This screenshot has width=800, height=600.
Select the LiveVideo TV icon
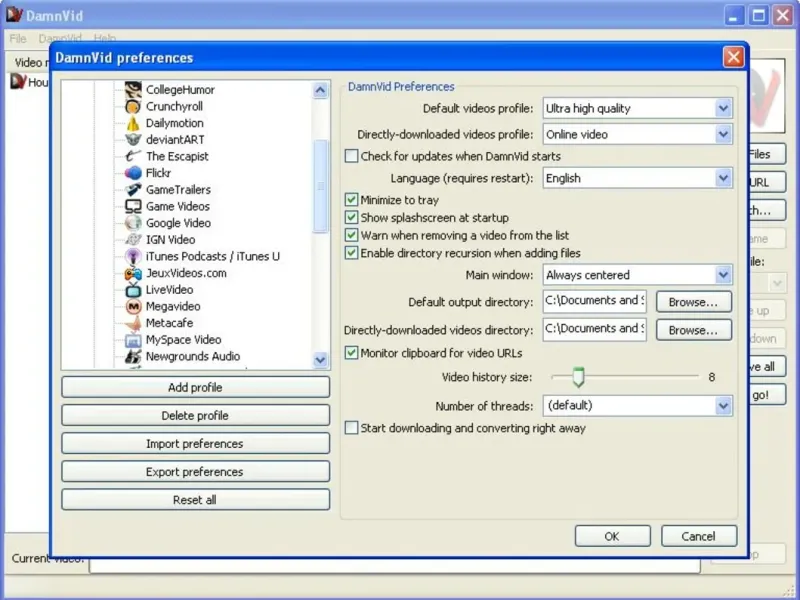[x=133, y=289]
